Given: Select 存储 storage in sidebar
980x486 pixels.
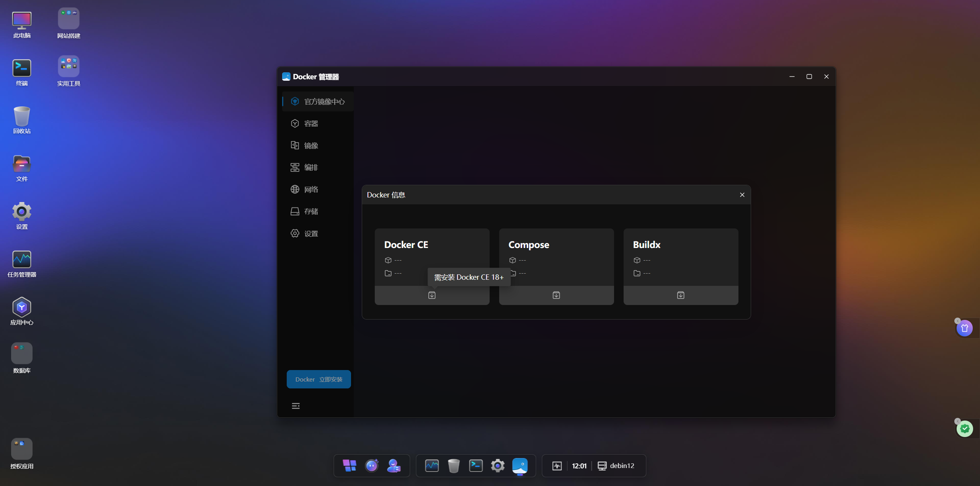Looking at the screenshot, I should point(311,212).
